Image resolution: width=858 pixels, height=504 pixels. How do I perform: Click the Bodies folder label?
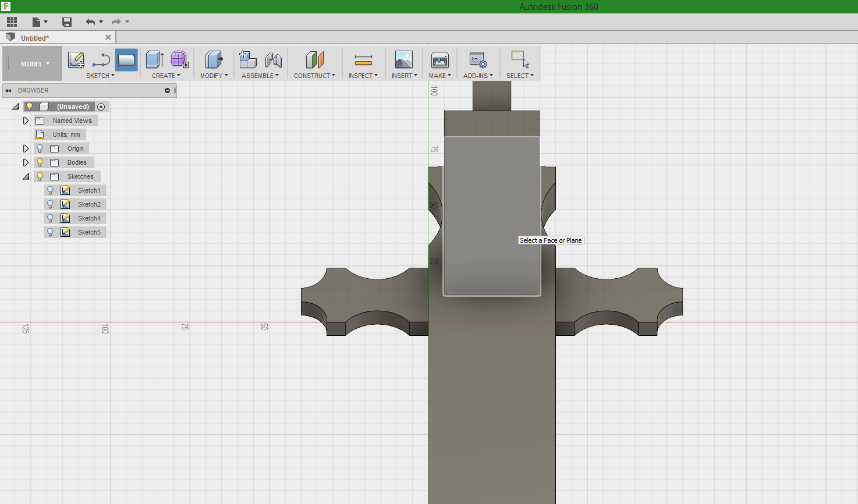tap(77, 162)
